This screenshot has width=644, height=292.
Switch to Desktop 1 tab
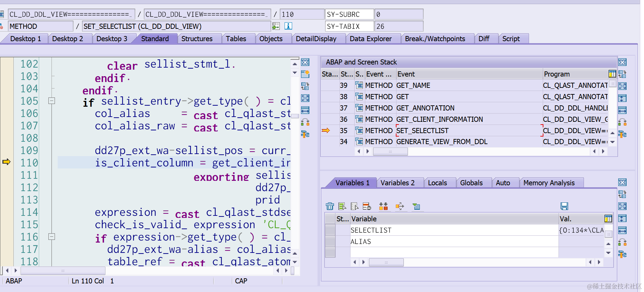coord(26,39)
